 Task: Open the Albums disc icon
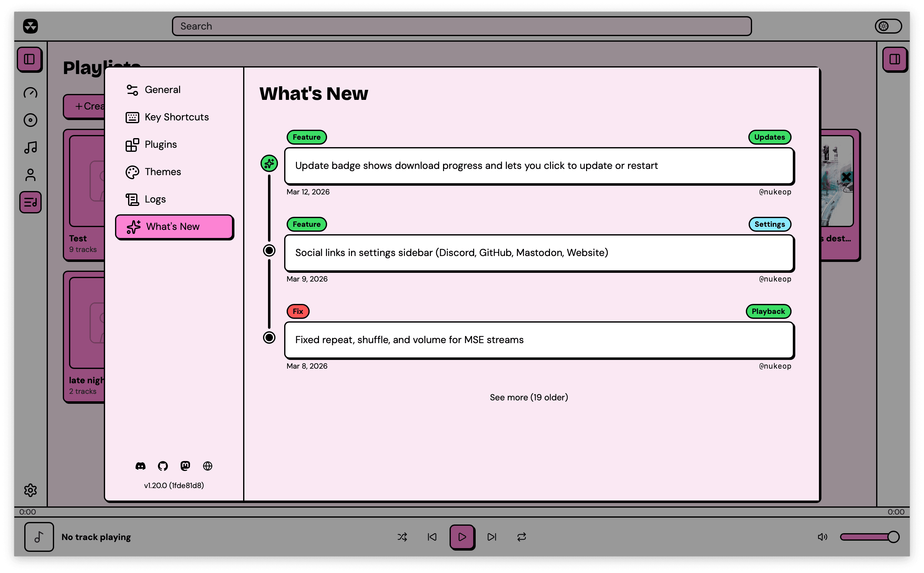[30, 120]
